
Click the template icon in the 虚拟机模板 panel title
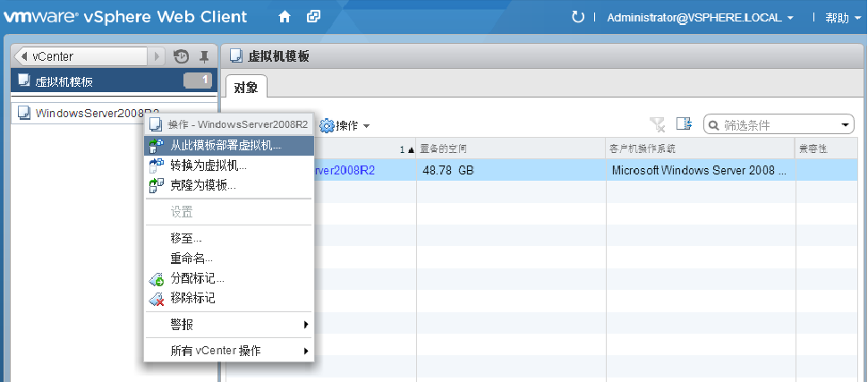pyautogui.click(x=236, y=56)
